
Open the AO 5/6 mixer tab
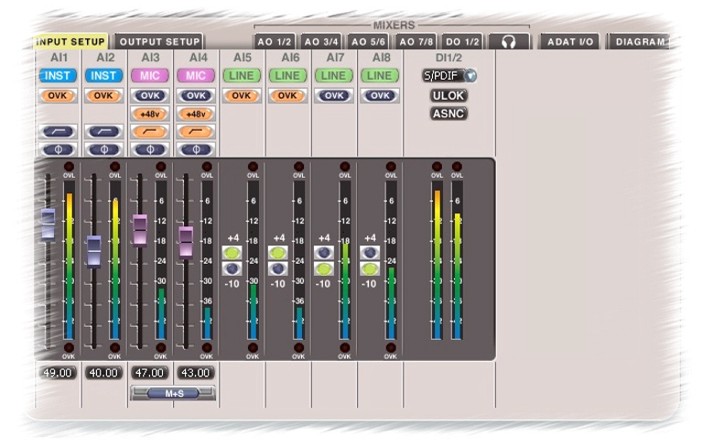[x=368, y=42]
